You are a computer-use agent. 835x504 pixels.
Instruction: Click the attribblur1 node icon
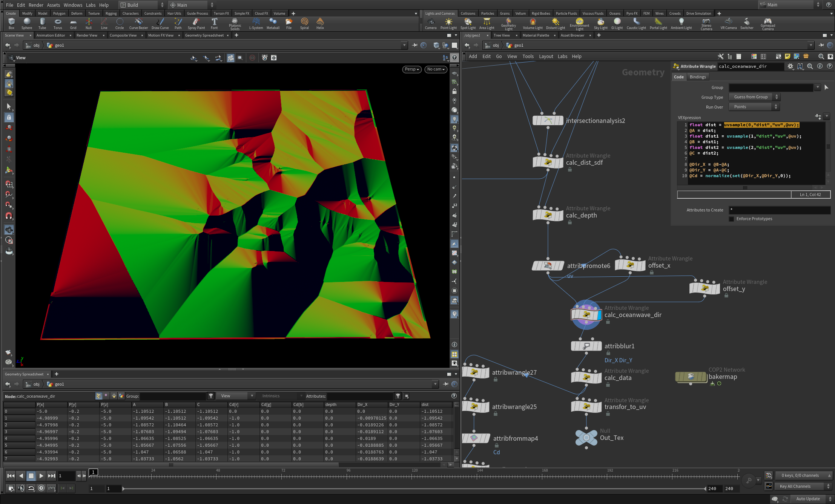[586, 346]
